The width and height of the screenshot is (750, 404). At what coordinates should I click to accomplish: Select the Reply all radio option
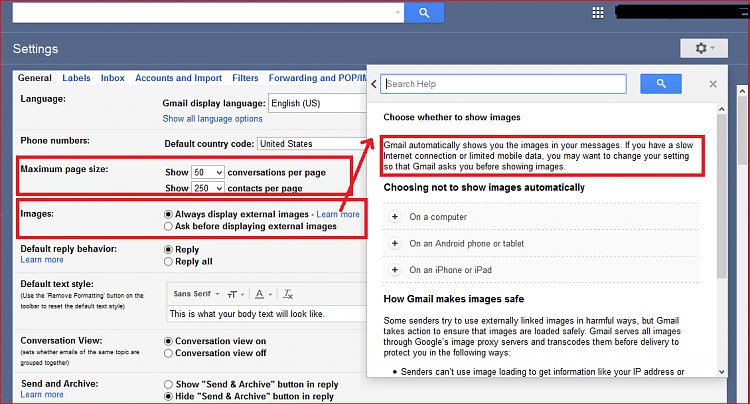click(x=168, y=262)
